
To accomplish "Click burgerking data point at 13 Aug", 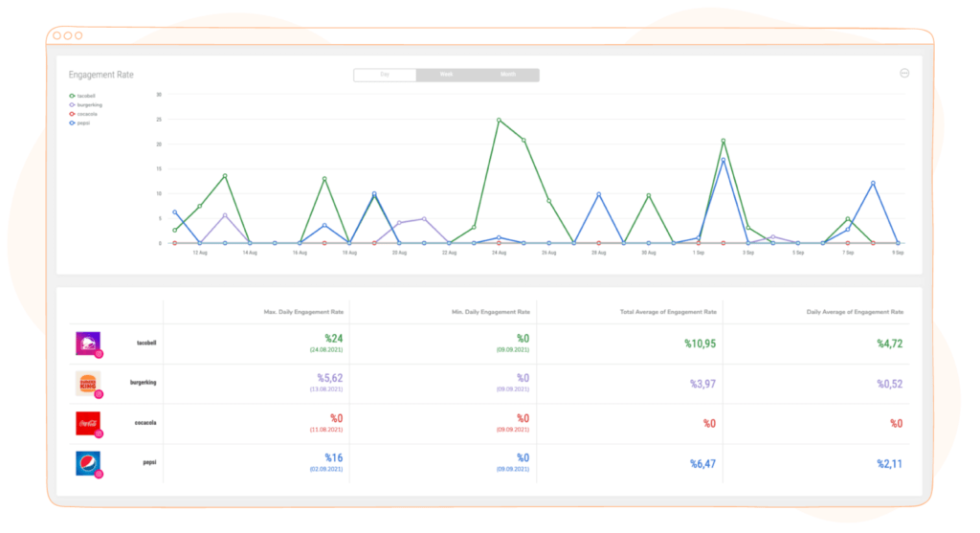I will coord(225,215).
